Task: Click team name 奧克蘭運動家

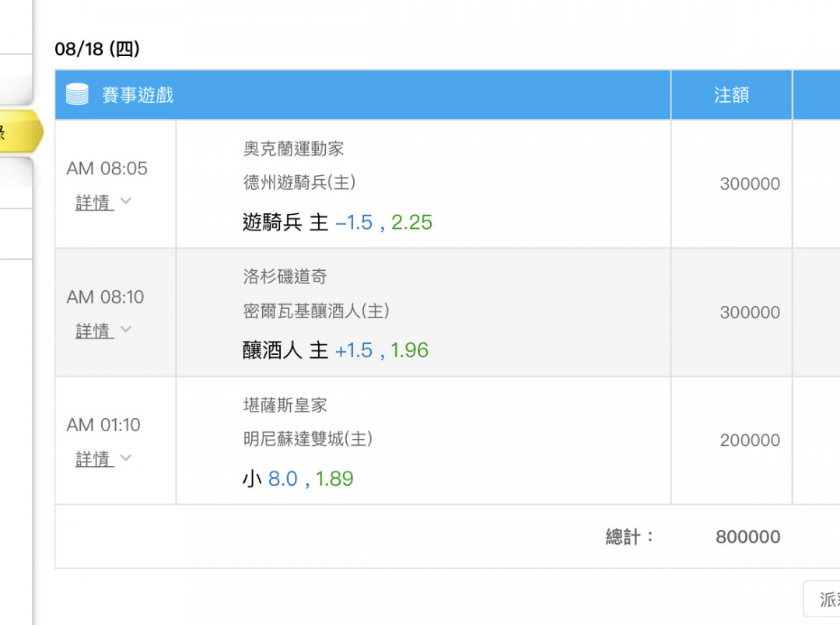Action: pyautogui.click(x=293, y=149)
